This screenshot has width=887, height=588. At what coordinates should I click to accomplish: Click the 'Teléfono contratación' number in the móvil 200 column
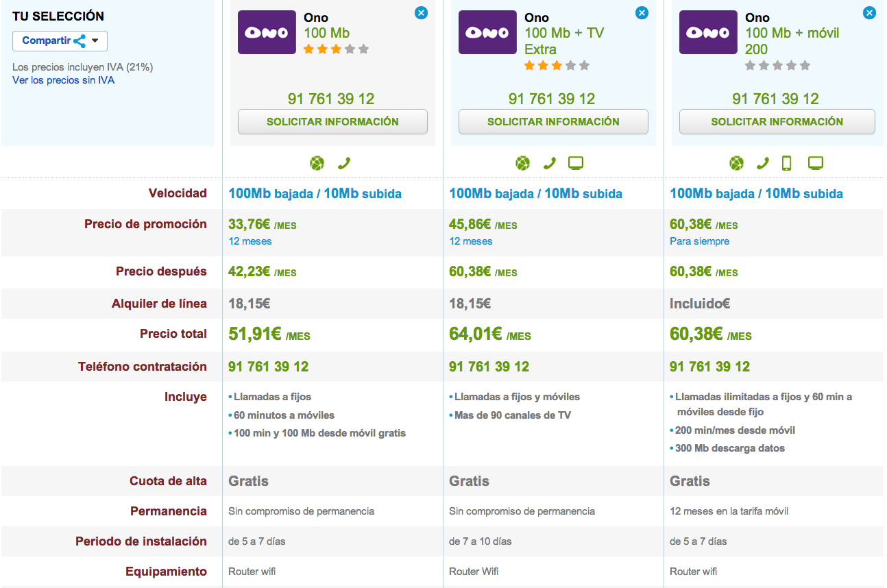(x=709, y=367)
